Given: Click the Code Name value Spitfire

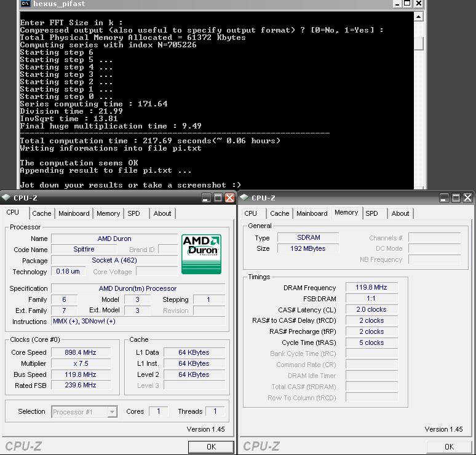Looking at the screenshot, I should [84, 249].
